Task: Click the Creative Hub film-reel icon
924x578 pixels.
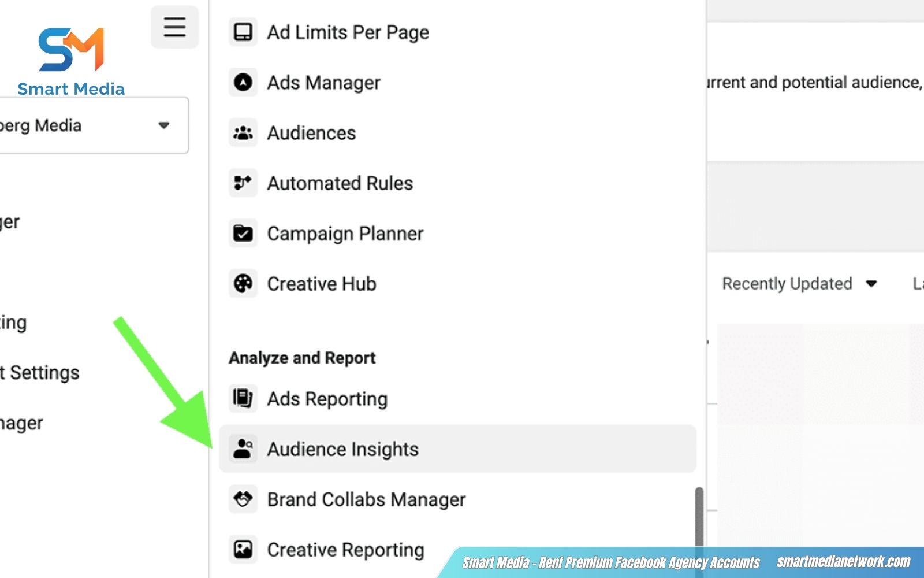Action: [243, 284]
